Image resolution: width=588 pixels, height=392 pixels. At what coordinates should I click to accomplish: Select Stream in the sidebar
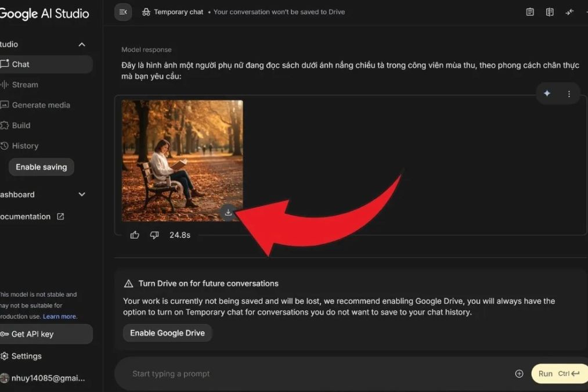[x=25, y=85]
